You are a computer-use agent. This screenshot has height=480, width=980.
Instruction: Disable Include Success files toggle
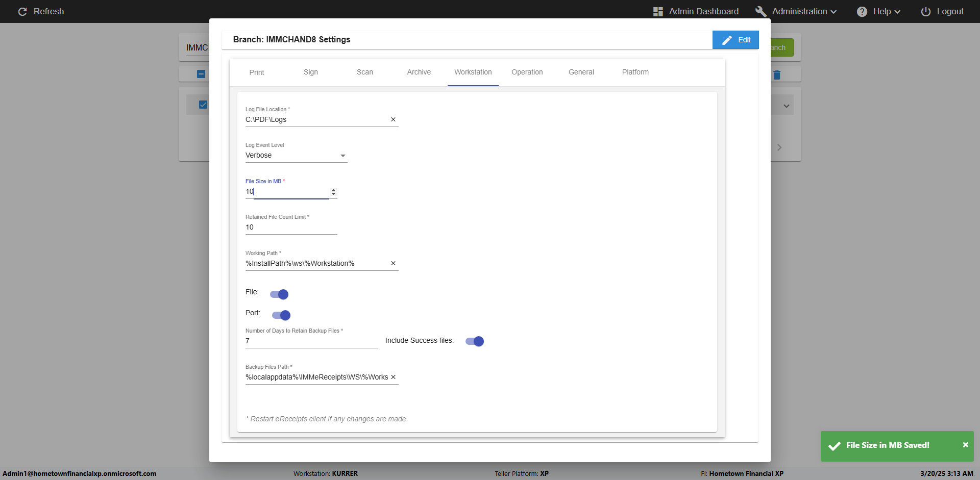coord(475,341)
